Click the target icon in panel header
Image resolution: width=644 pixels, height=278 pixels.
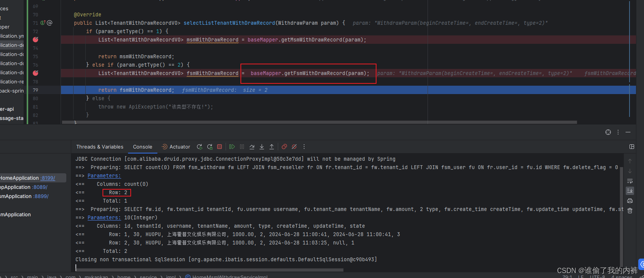click(608, 132)
